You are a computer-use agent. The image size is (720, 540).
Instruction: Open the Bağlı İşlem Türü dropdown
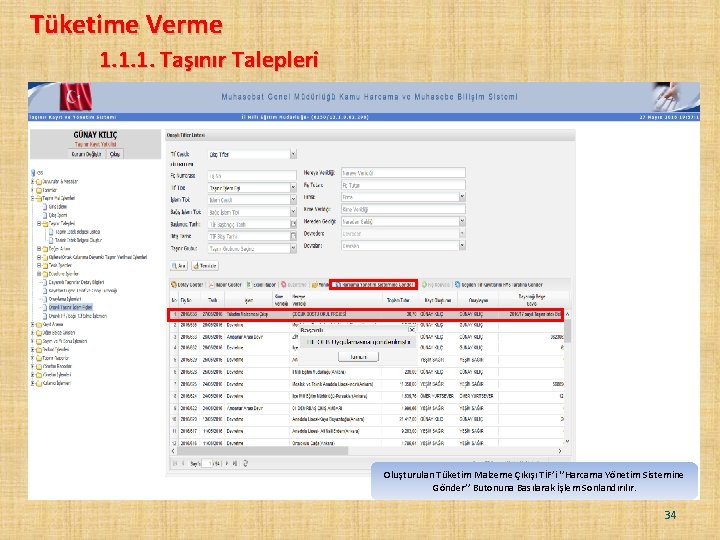(x=293, y=212)
